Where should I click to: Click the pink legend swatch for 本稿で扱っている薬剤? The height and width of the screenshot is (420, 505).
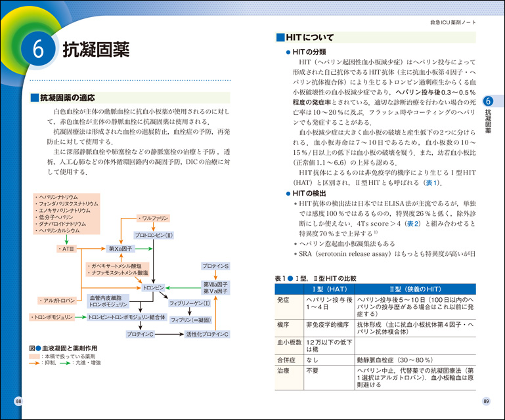point(34,355)
